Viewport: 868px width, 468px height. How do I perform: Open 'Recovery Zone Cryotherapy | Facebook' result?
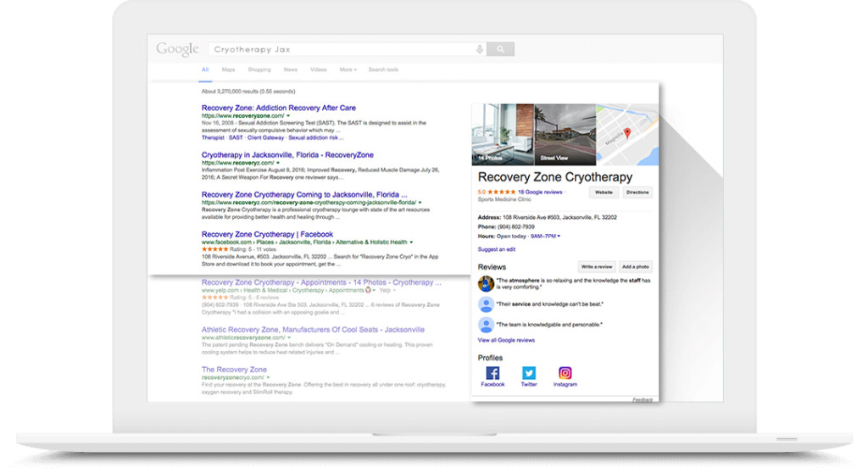[x=267, y=234]
